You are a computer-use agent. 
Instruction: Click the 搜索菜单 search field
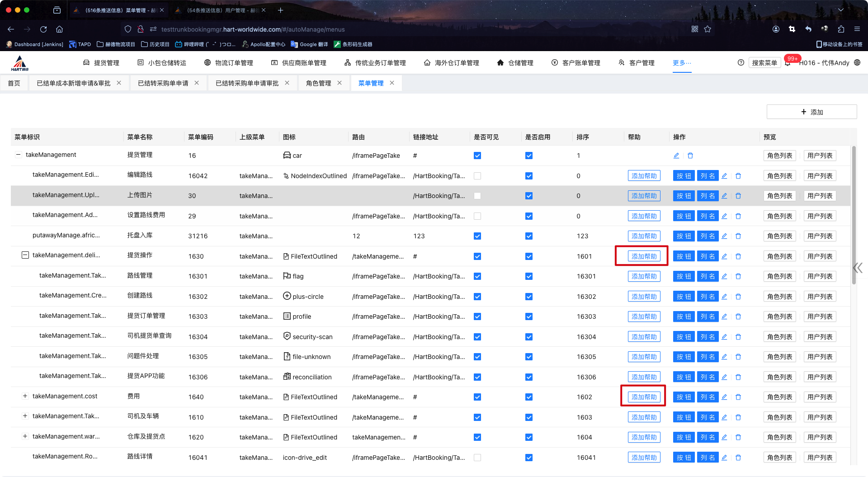click(764, 63)
